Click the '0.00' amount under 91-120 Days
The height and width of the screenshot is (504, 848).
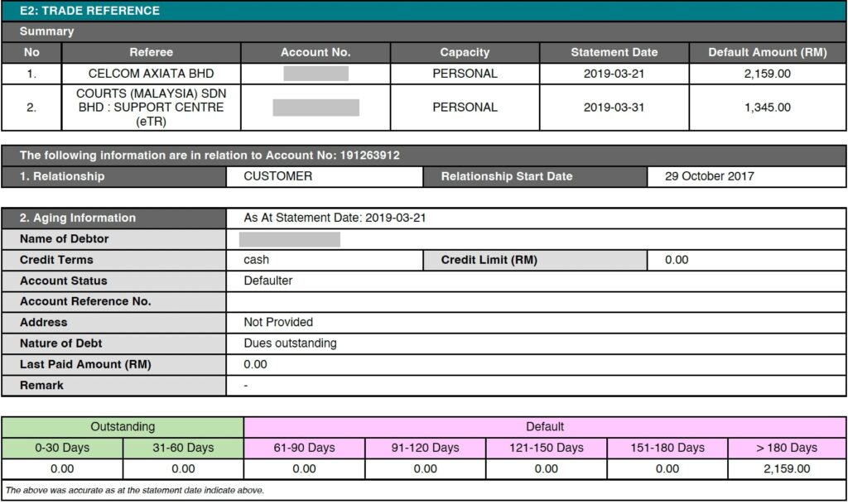point(425,469)
